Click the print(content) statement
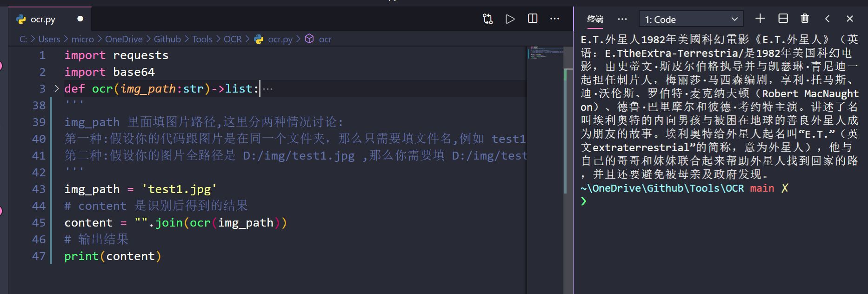This screenshot has width=868, height=294. (x=113, y=256)
